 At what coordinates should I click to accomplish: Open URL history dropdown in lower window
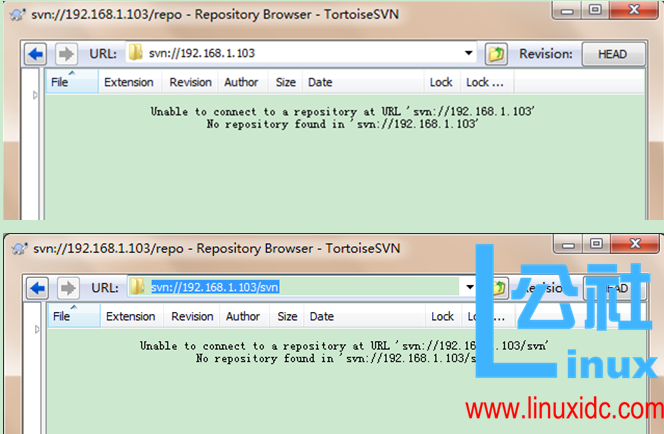click(x=469, y=288)
